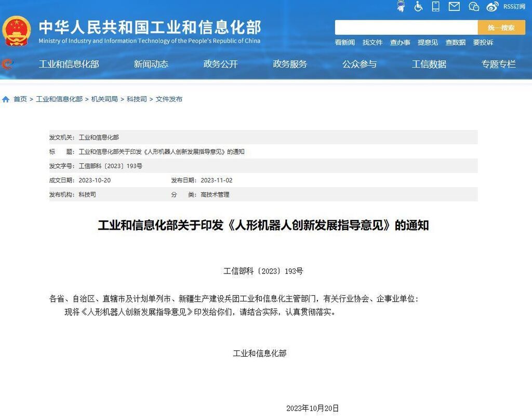The height and width of the screenshot is (419, 532).
Task: Click the 找文件 quick link
Action: 372,43
